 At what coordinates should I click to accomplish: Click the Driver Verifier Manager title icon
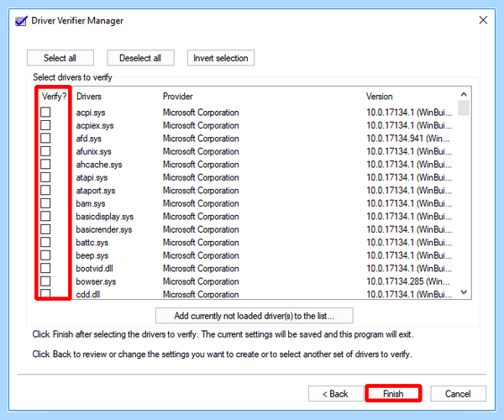[21, 21]
